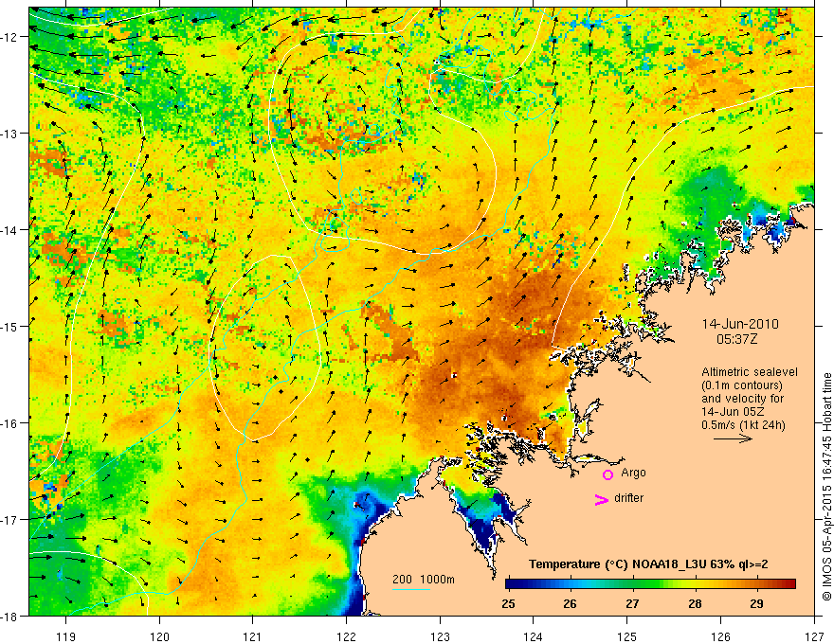Click the '0.5m/s (1kt 24h)' scale text
Image resolution: width=834 pixels, height=644 pixels.
point(743,425)
